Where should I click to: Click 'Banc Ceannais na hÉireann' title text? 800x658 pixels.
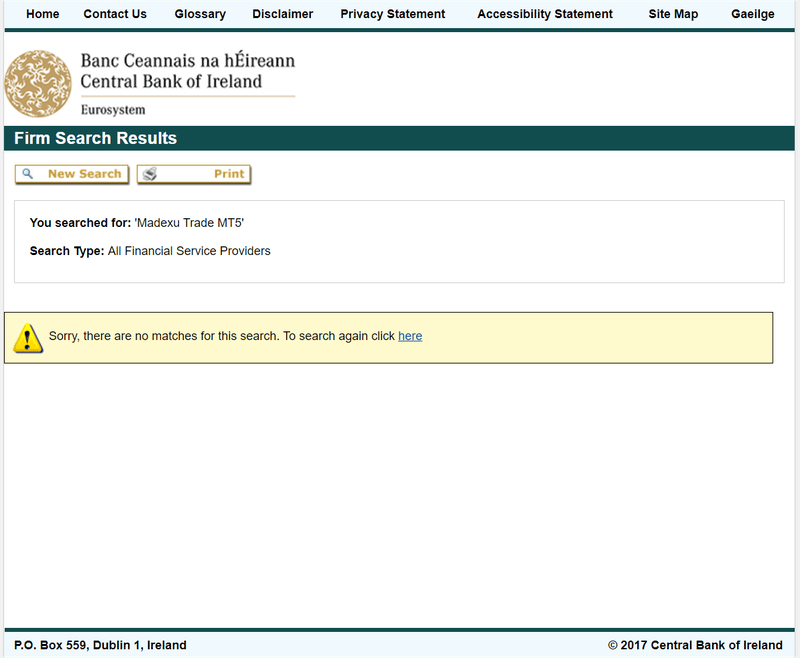[x=188, y=60]
